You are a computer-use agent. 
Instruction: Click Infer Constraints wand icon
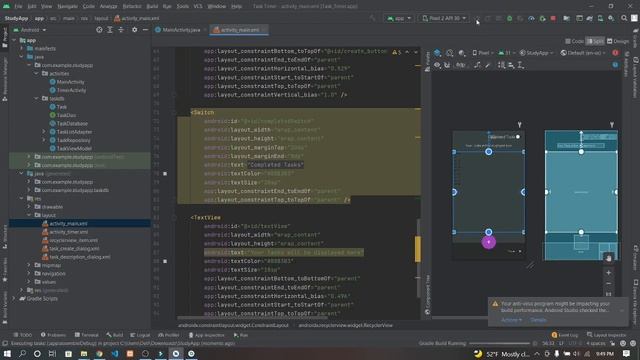click(488, 65)
